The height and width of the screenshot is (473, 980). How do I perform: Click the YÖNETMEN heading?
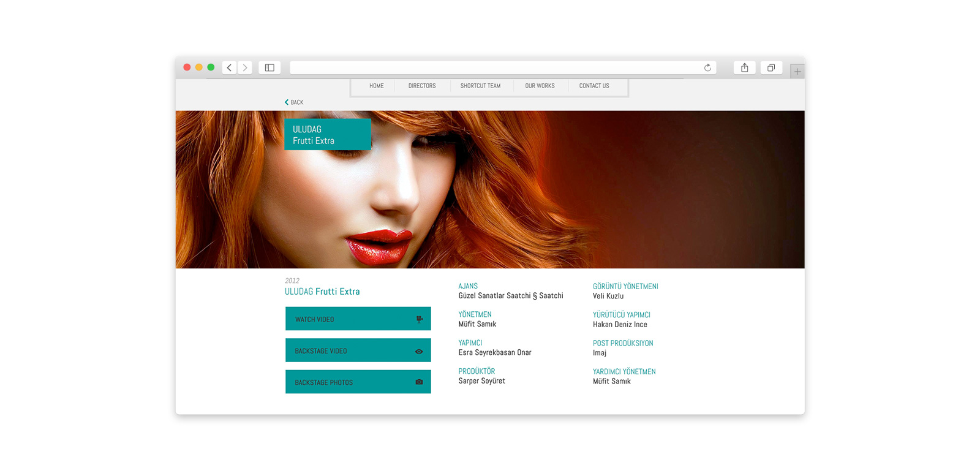[x=475, y=314]
